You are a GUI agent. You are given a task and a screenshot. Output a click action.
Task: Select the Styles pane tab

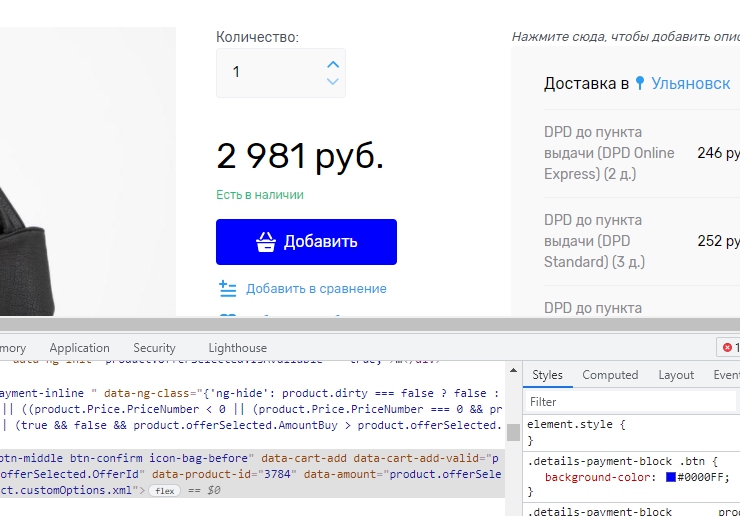click(547, 375)
